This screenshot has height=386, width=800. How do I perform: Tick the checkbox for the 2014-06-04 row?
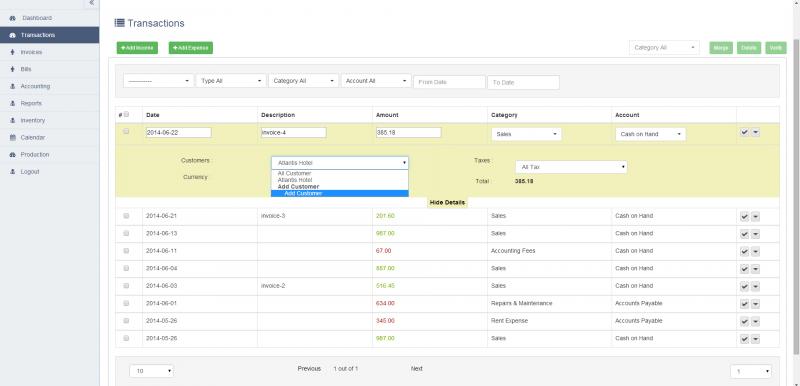pyautogui.click(x=127, y=268)
